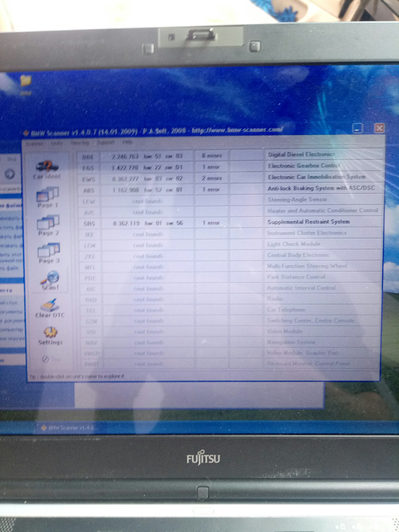
Task: Click the '1 error' cell in the EGS row
Action: 212,167
